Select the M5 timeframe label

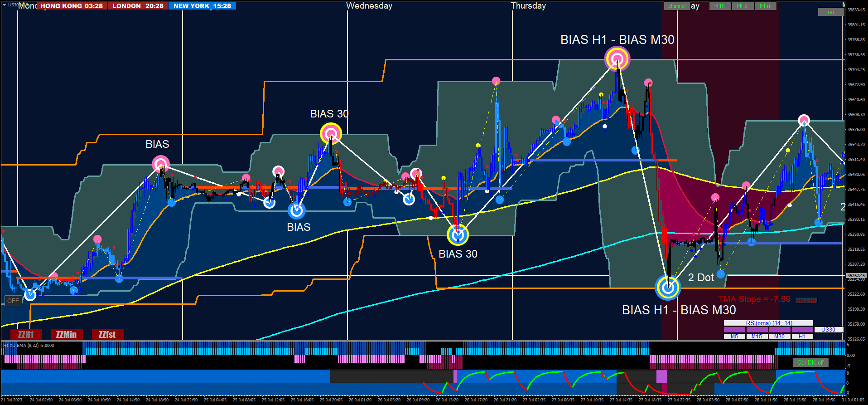point(734,337)
